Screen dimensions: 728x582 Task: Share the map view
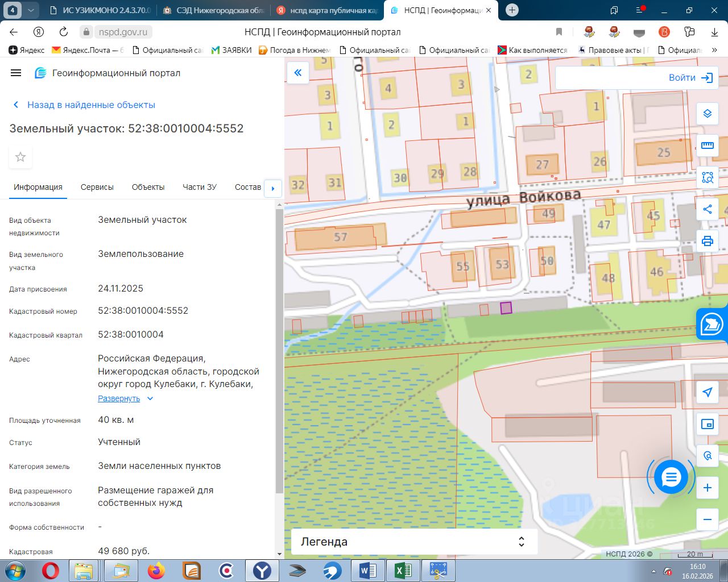pos(707,209)
